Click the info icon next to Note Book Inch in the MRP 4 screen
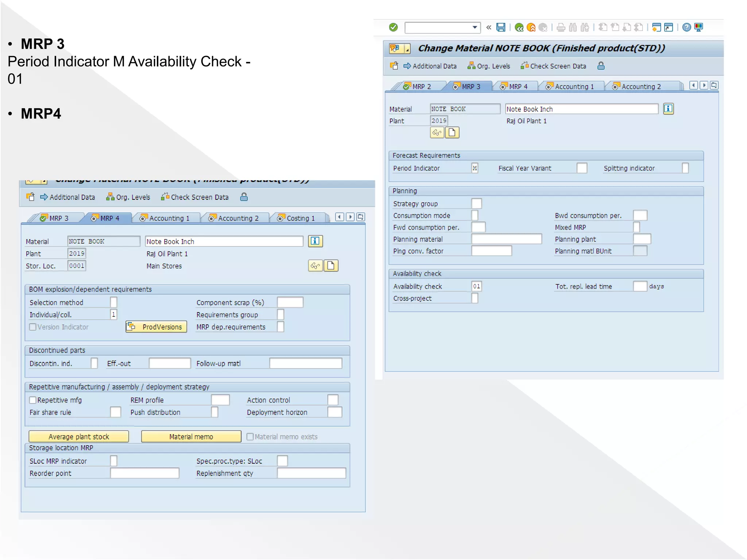This screenshot has height=560, width=747. [315, 241]
